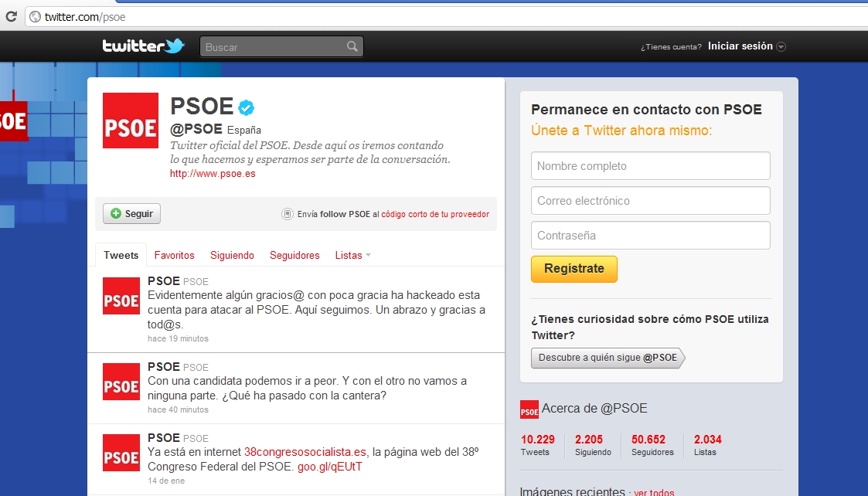868x496 pixels.
Task: Click the globe site icon in the address bar
Action: click(35, 16)
